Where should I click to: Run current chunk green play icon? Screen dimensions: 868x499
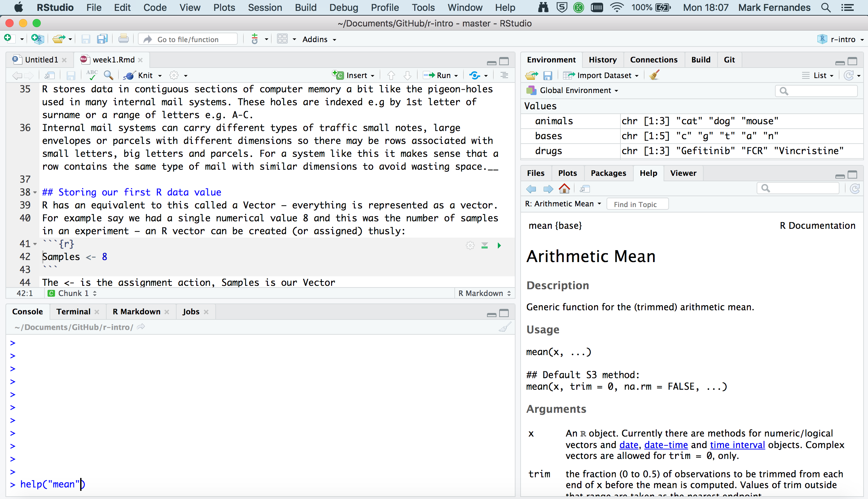499,245
